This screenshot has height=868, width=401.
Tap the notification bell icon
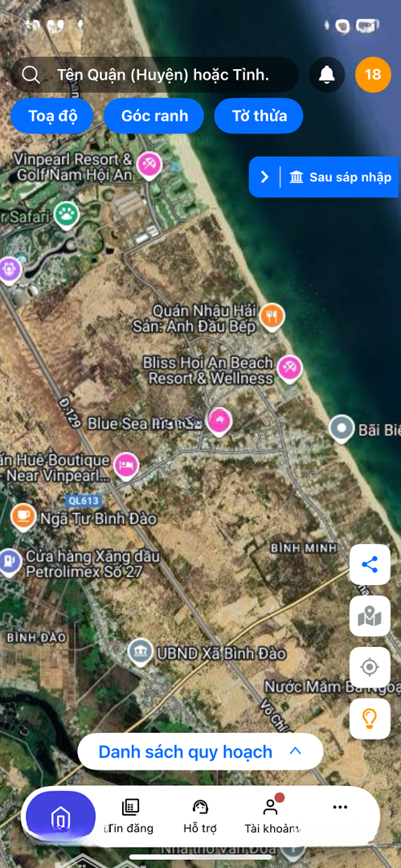(x=327, y=74)
